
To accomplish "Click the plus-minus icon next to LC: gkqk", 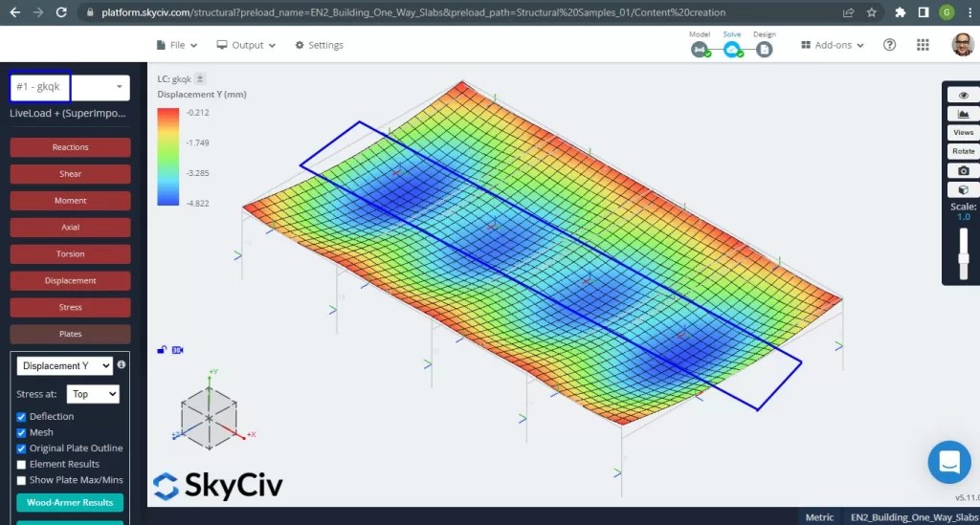I will 200,78.
